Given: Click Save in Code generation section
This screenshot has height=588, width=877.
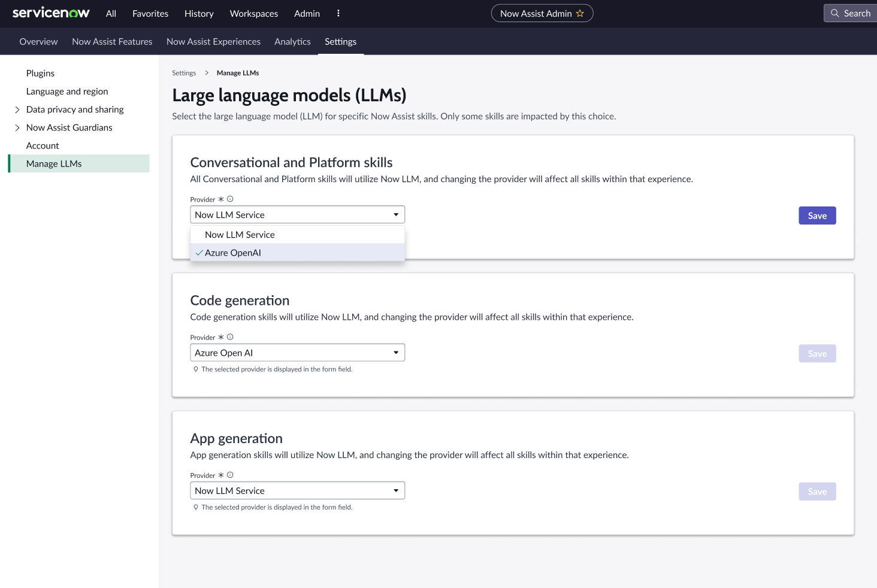Looking at the screenshot, I should coord(817,353).
